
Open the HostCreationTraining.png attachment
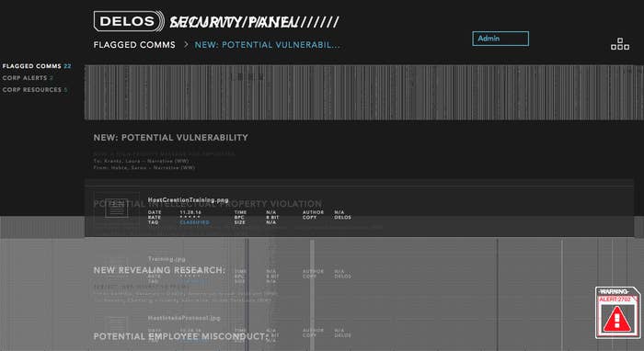click(188, 199)
